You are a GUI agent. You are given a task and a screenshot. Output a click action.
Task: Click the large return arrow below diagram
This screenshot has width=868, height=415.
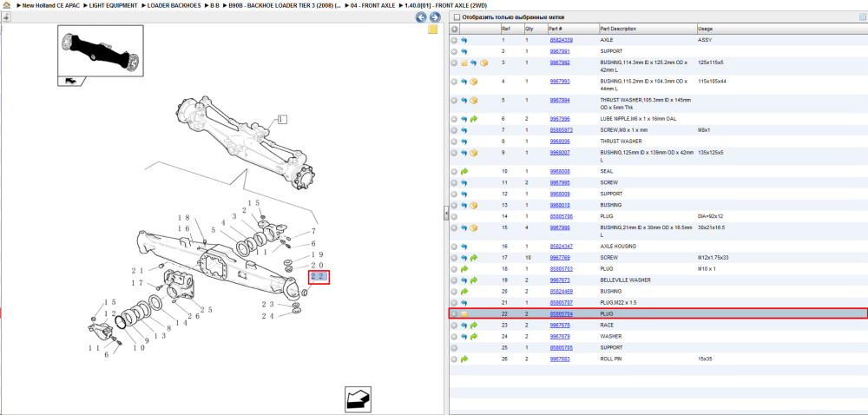[x=358, y=399]
